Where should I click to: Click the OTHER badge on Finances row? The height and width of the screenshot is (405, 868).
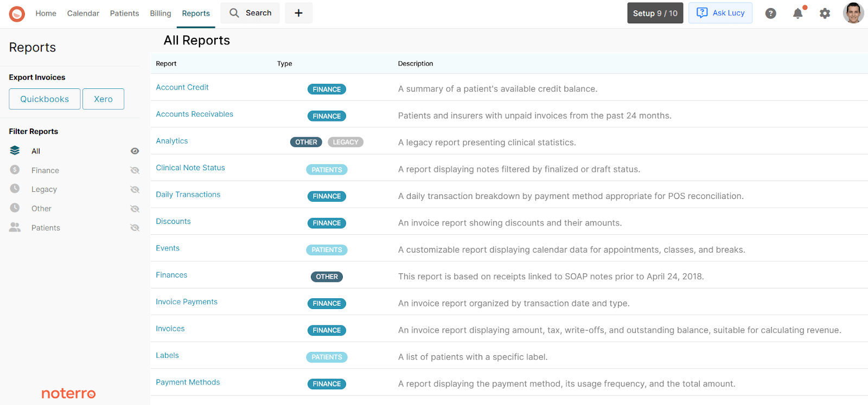click(327, 277)
